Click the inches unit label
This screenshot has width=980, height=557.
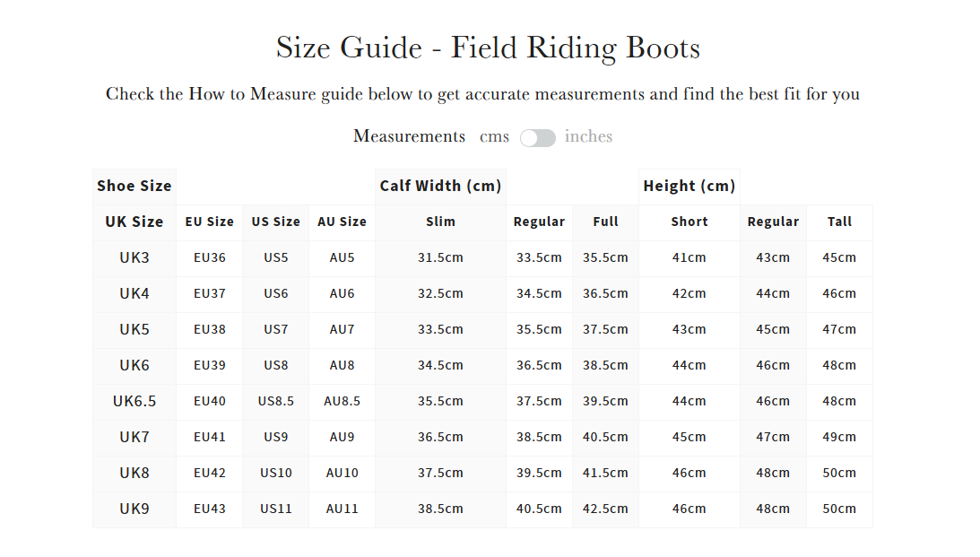pos(588,136)
